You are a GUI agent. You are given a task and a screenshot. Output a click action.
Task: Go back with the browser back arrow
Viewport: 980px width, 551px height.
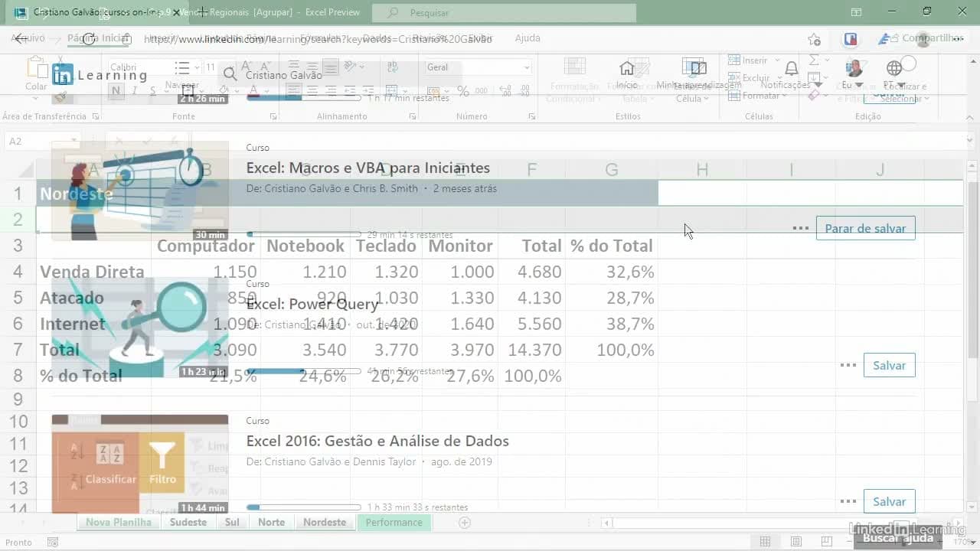click(21, 38)
